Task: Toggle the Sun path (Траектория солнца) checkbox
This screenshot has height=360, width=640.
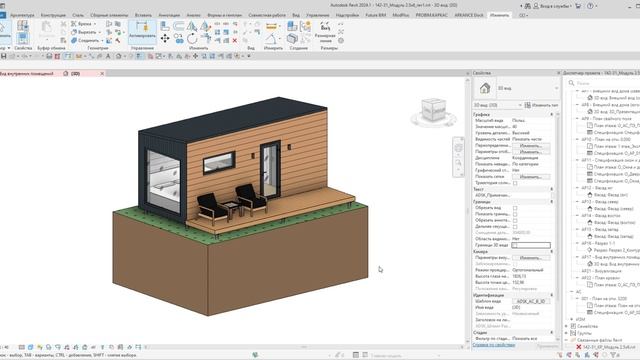Action: [515, 183]
